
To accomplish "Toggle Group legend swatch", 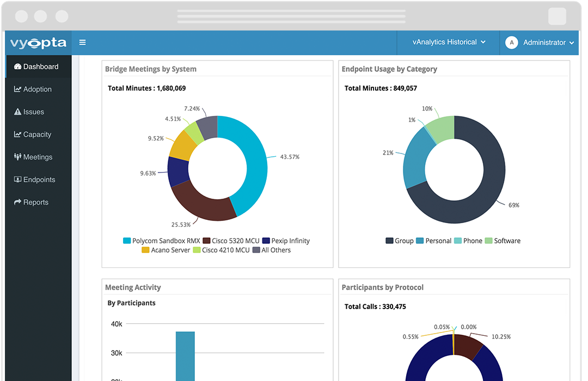I will 389,241.
